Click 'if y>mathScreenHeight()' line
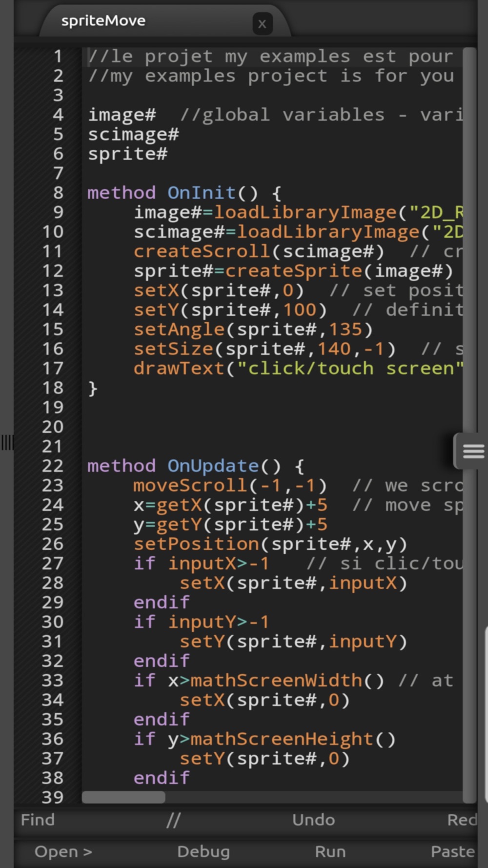The height and width of the screenshot is (868, 488). 264,740
